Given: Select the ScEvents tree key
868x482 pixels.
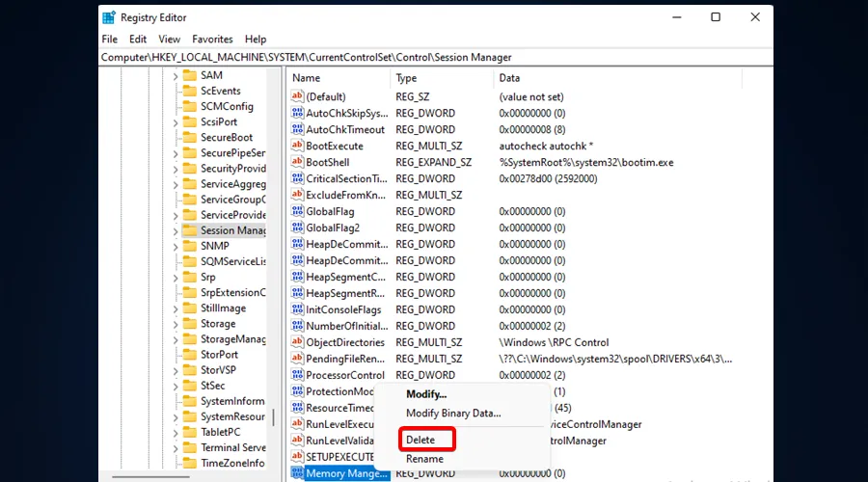Looking at the screenshot, I should click(220, 91).
